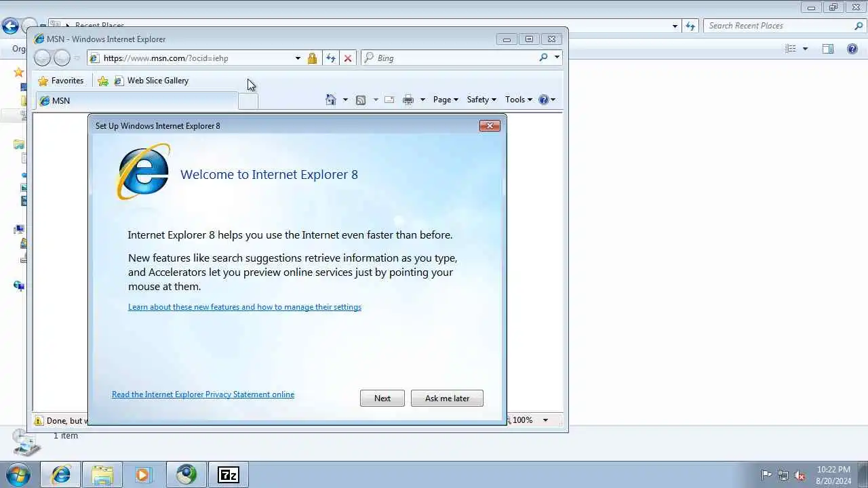Click the Explorer search magnifier icon
The height and width of the screenshot is (488, 868).
[x=859, y=26]
